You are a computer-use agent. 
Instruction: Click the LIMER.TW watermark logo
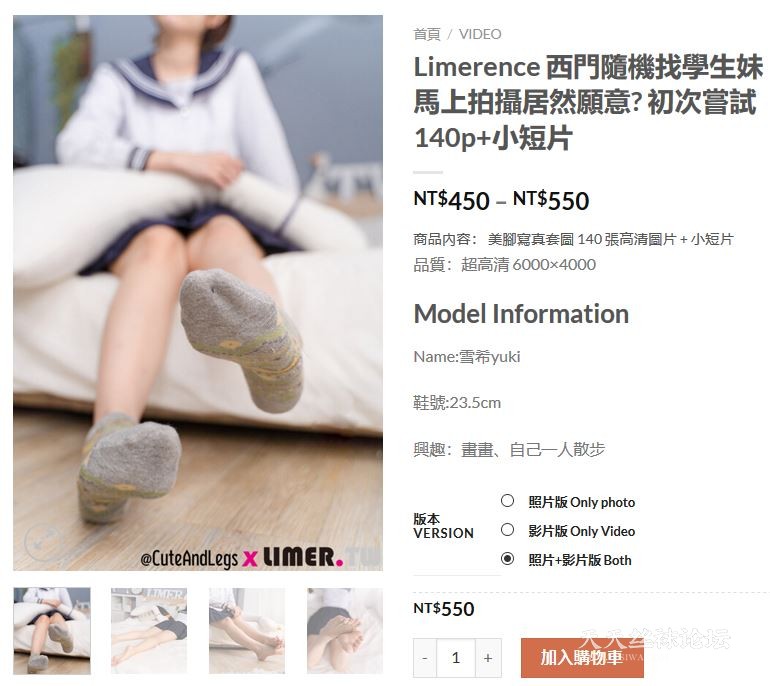[322, 558]
